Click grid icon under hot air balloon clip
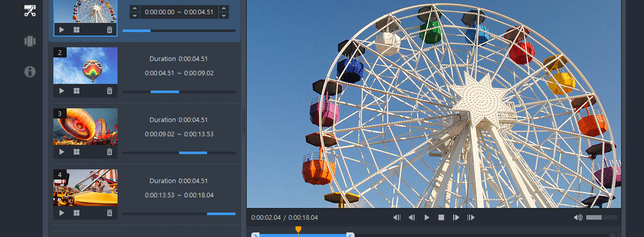Image resolution: width=644 pixels, height=237 pixels. (x=77, y=91)
